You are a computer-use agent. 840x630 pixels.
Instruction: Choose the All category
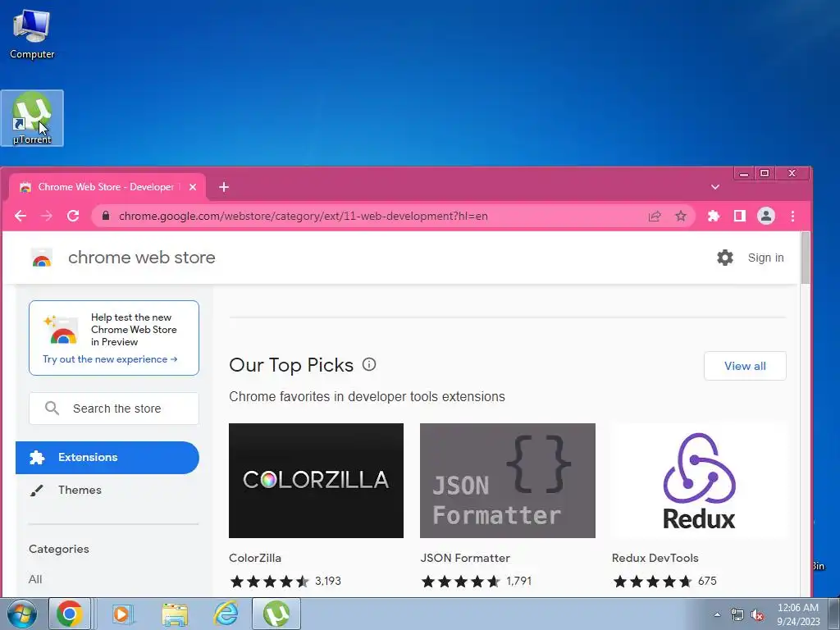pyautogui.click(x=35, y=579)
